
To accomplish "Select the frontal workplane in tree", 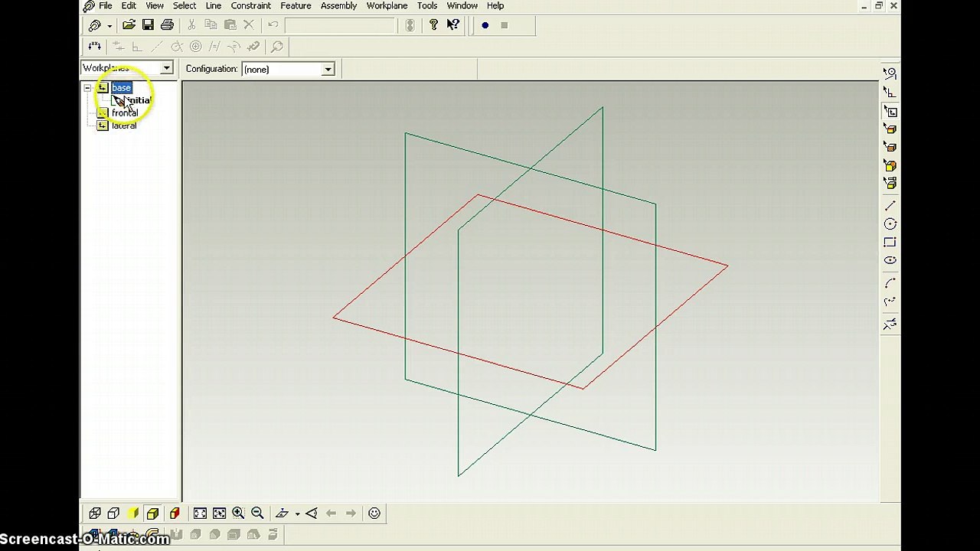I will pos(124,113).
